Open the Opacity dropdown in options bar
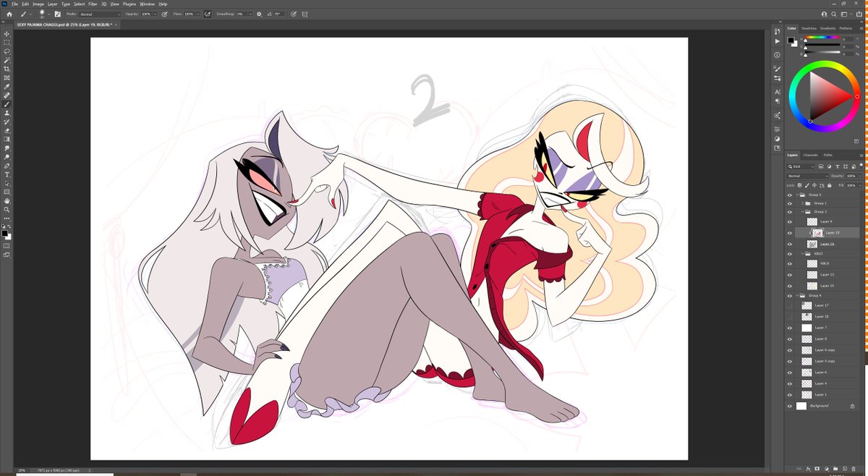Image resolution: width=868 pixels, height=476 pixels. coord(156,14)
